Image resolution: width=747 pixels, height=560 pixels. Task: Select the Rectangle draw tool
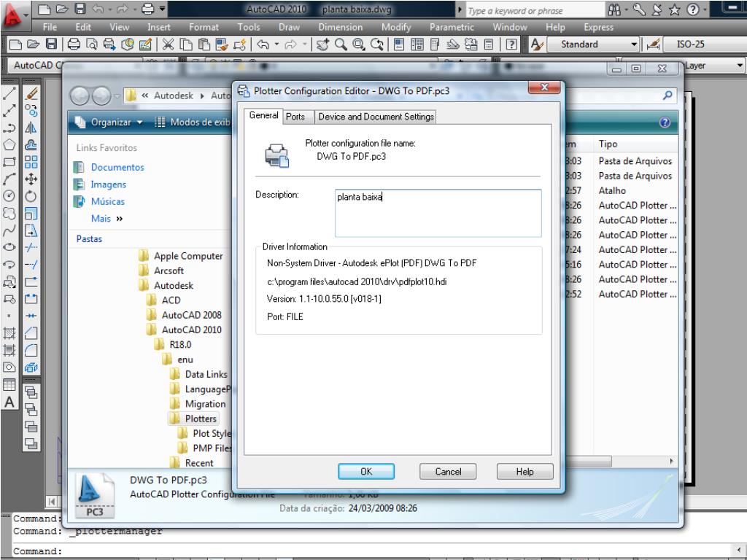point(9,162)
